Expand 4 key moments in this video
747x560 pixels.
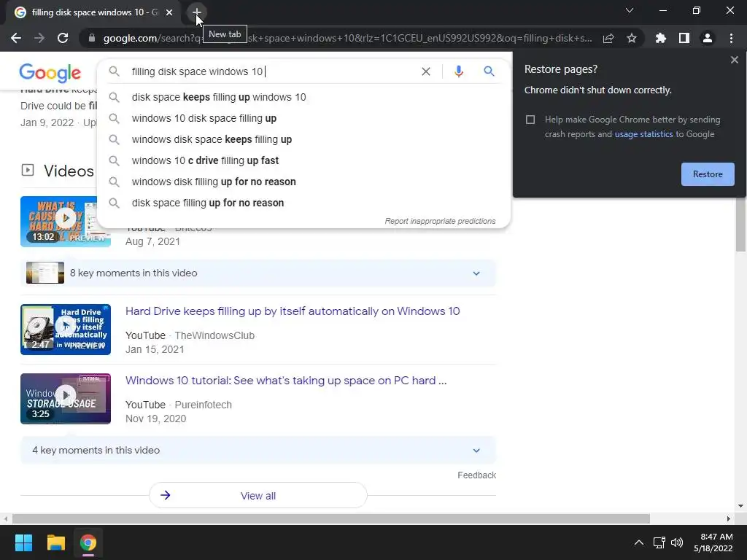click(x=258, y=451)
